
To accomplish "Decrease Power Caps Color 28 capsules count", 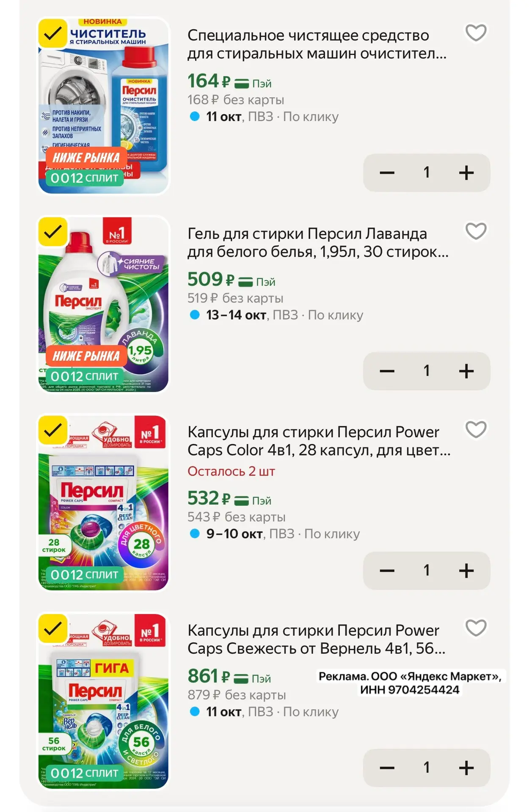I will [x=387, y=571].
